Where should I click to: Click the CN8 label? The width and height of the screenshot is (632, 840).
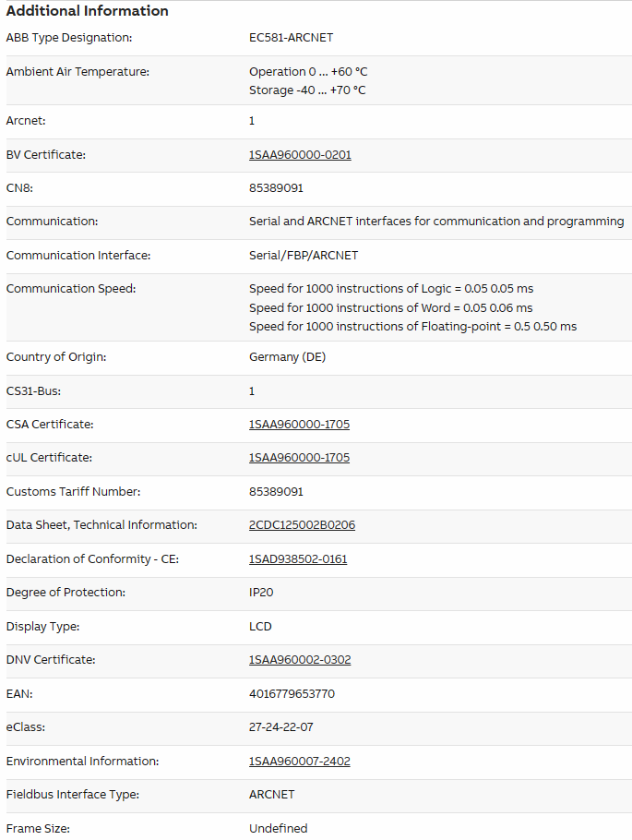[x=19, y=188]
